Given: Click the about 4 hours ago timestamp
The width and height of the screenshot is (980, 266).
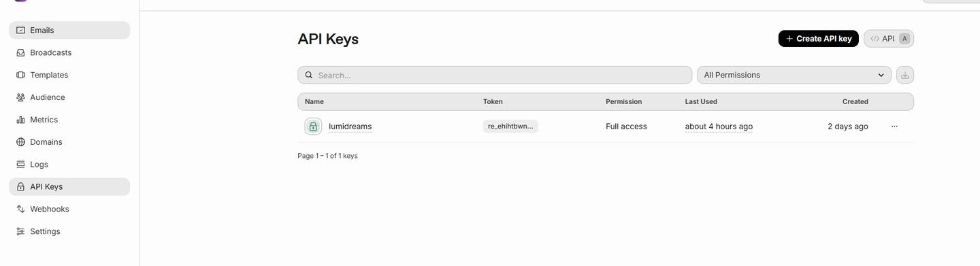Looking at the screenshot, I should [719, 127].
